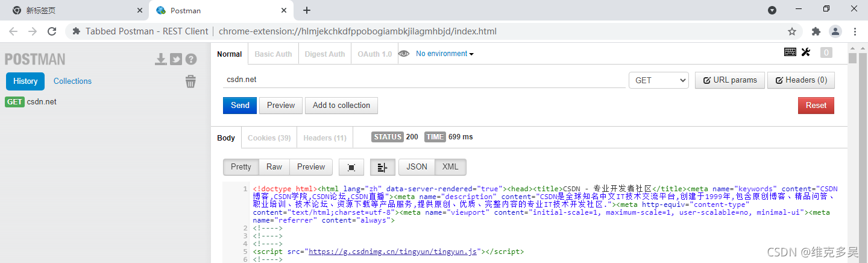Click the fullscreen response icon button

(x=351, y=167)
